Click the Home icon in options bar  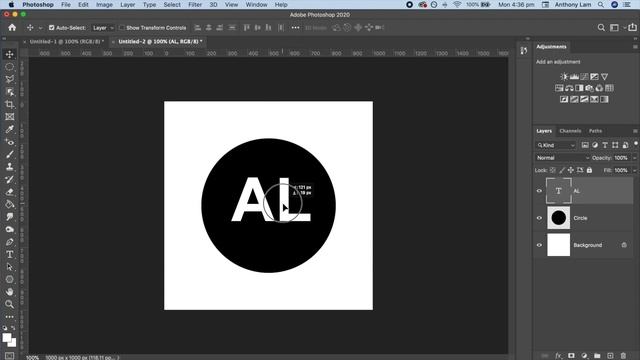point(12,27)
